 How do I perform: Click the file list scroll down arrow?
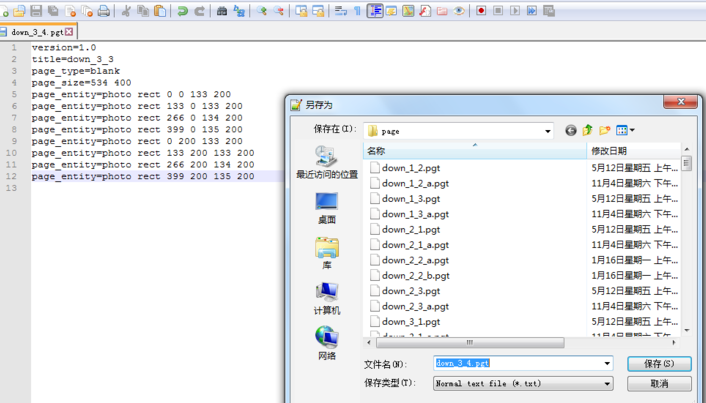coord(687,331)
